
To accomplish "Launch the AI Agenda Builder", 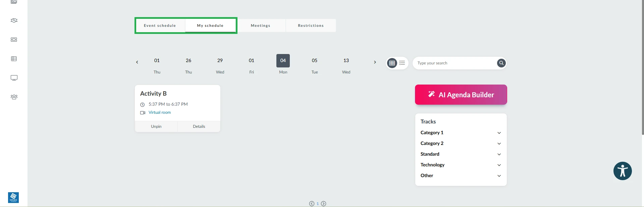I will coord(461,95).
